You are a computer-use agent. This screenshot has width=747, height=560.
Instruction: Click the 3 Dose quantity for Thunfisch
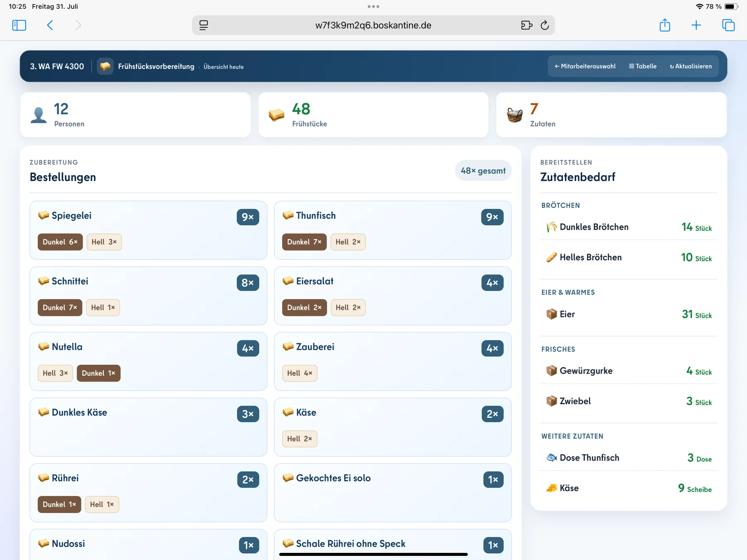(x=699, y=457)
